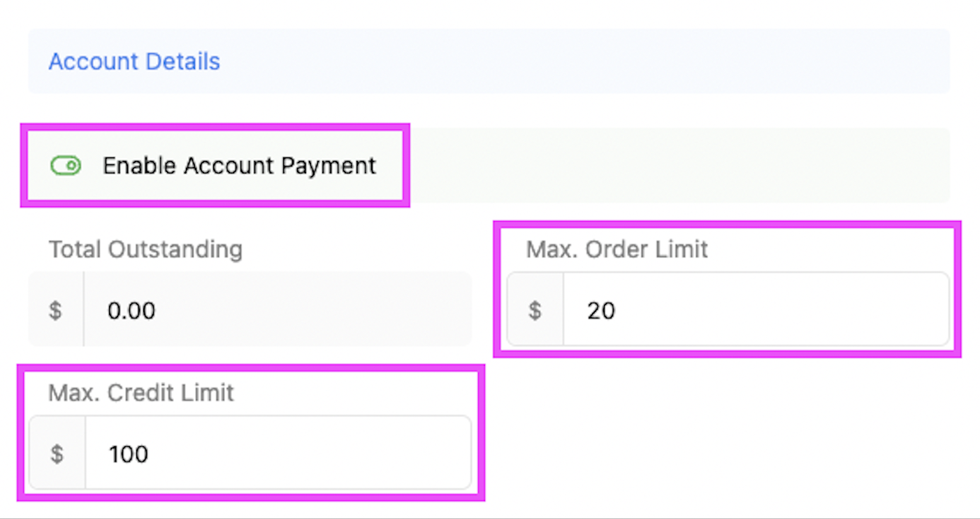Click the dollar sign icon in Max. Credit Limit
The height and width of the screenshot is (519, 980).
[x=57, y=454]
